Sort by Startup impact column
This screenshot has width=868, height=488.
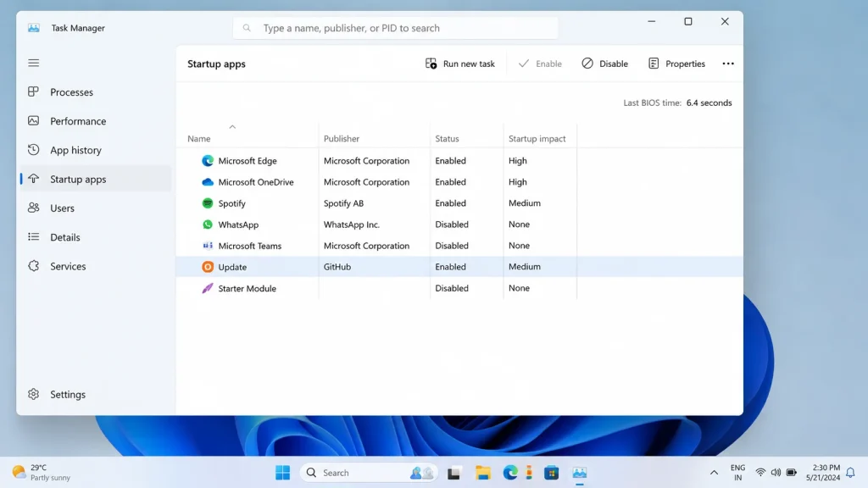pyautogui.click(x=537, y=139)
